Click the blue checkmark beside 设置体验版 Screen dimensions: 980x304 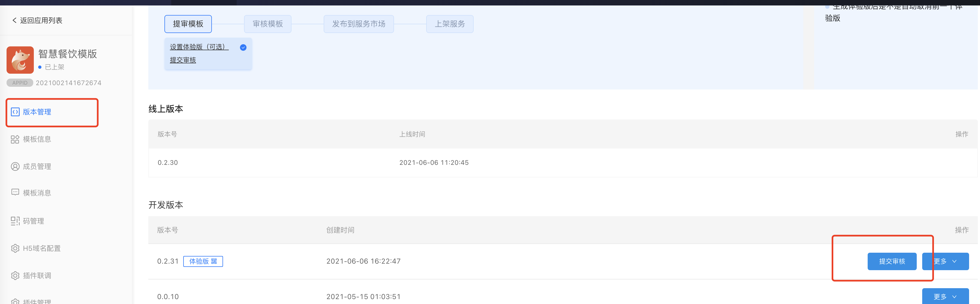coord(243,47)
